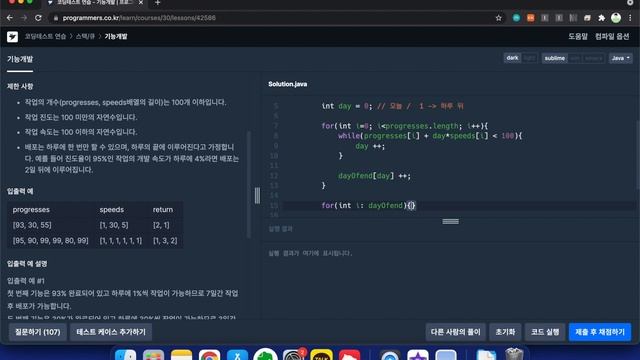The image size is (640, 360).
Task: Open the Chrome profile avatar
Action: pos(616,18)
